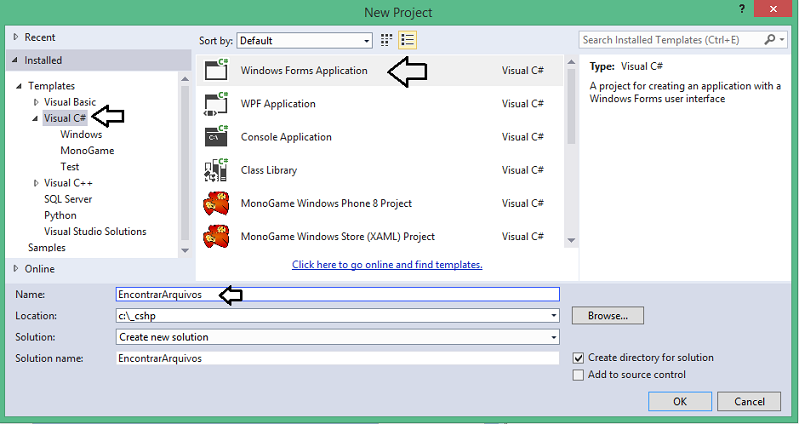Open the Location dropdown arrow
799x424 pixels.
553,316
